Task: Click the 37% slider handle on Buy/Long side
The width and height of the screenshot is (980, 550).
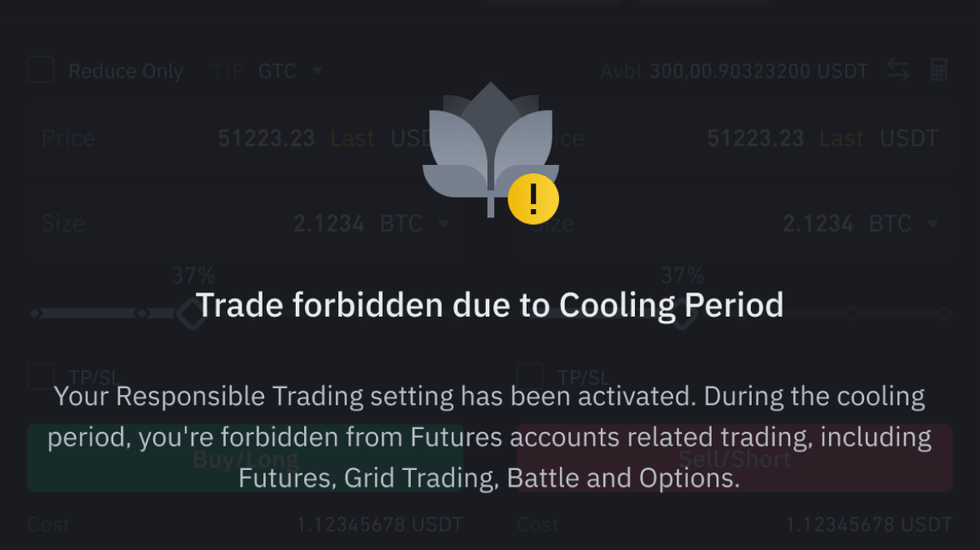Action: [192, 314]
